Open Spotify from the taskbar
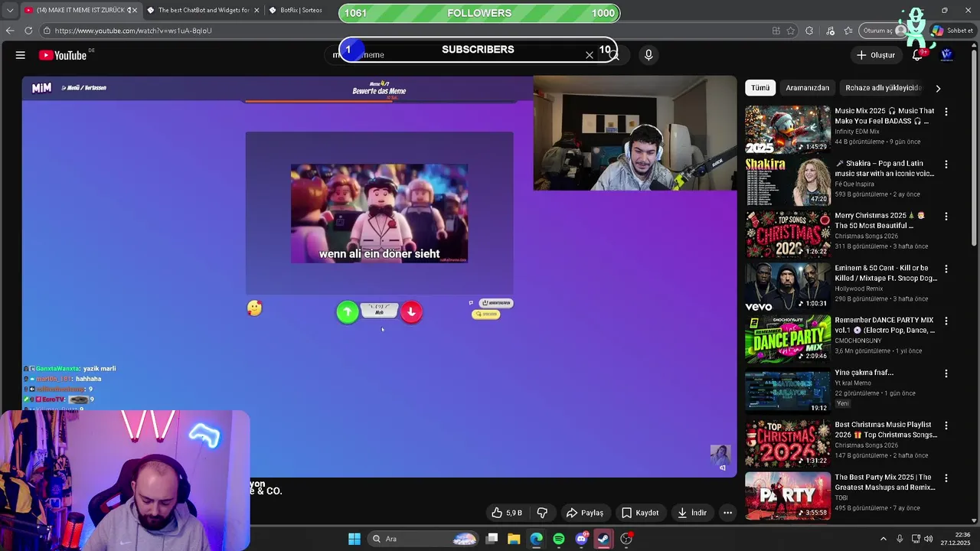Image resolution: width=980 pixels, height=551 pixels. (x=559, y=539)
